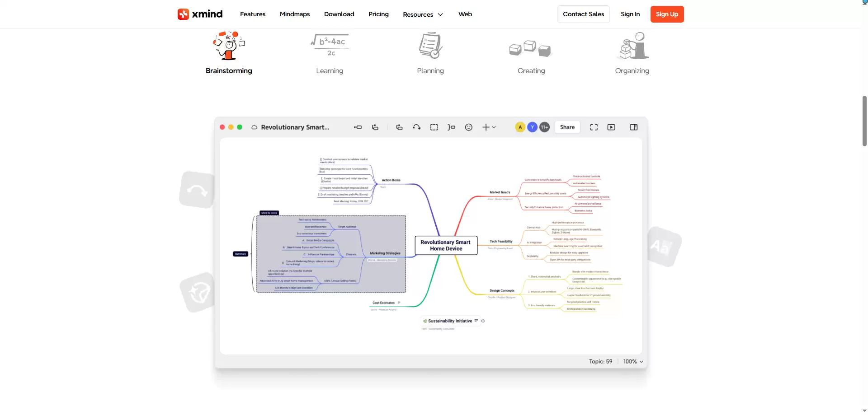
Task: Click the Xmind logo
Action: [x=200, y=14]
